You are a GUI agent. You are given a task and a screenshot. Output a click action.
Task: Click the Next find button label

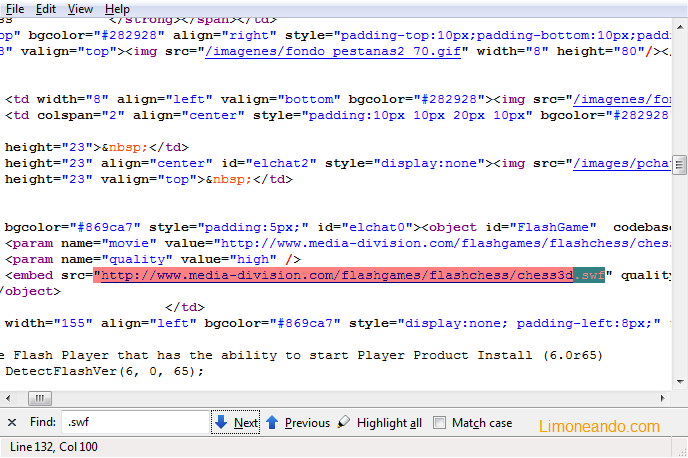tap(246, 423)
